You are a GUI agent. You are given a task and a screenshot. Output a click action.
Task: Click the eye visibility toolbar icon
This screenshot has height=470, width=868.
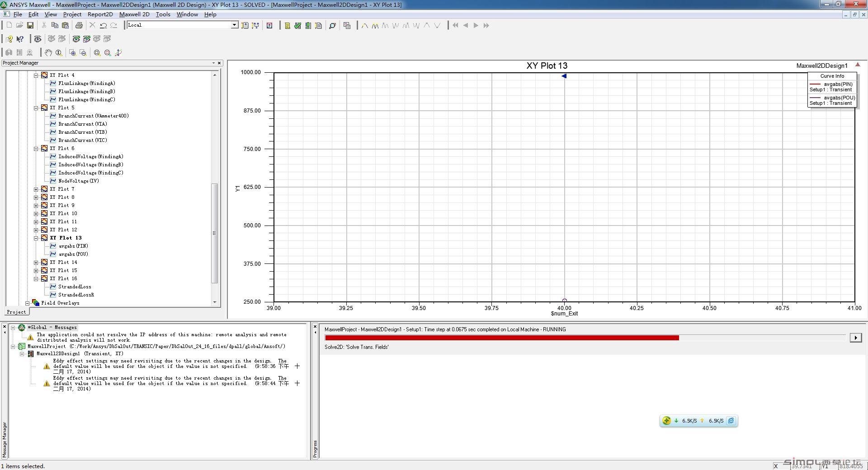click(38, 39)
